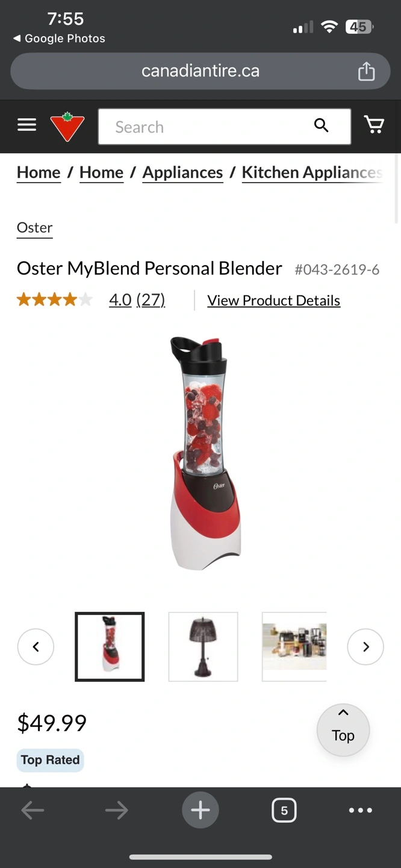The width and height of the screenshot is (401, 868).
Task: Open the hamburger navigation menu
Action: 26,125
